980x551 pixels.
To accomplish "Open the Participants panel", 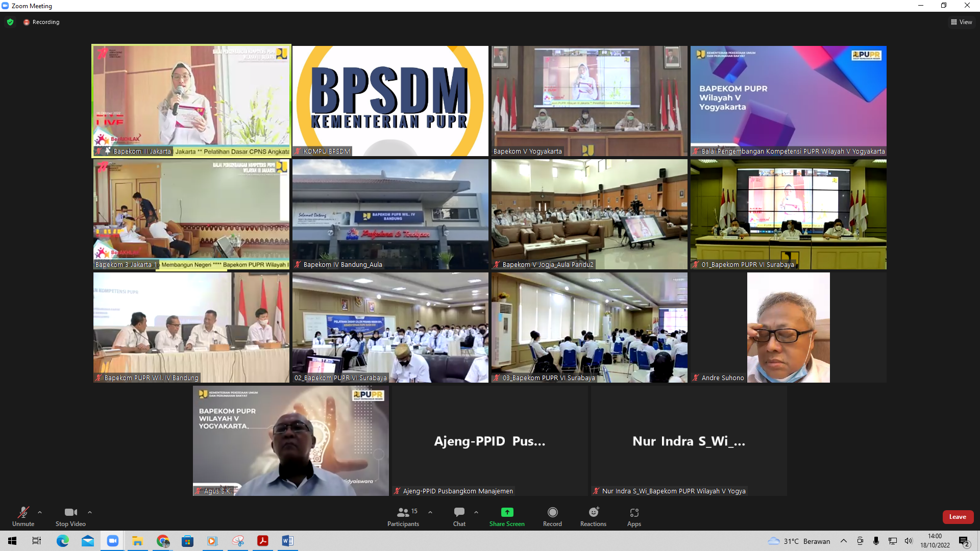I will click(x=403, y=516).
